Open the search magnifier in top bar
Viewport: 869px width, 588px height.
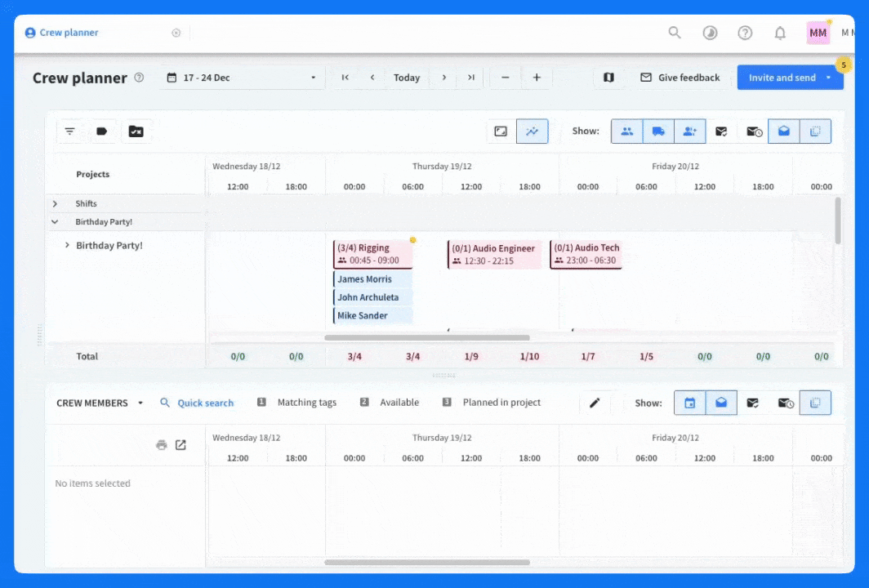[675, 33]
